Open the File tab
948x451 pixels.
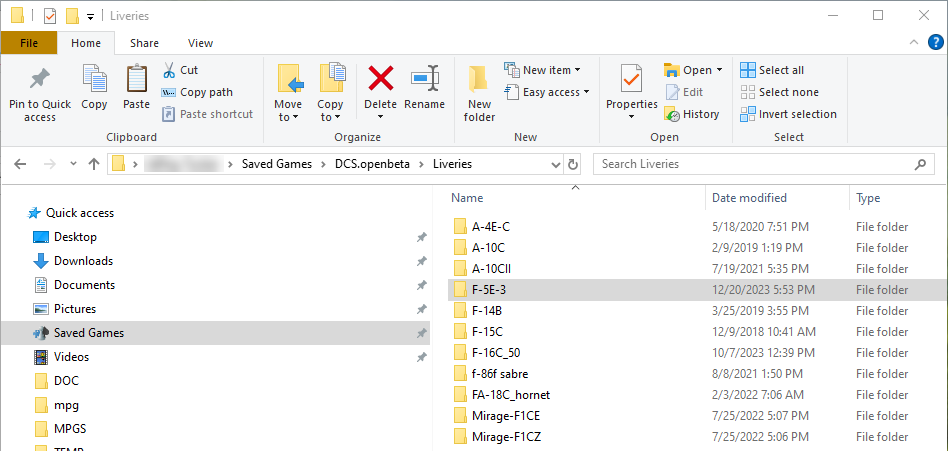29,43
